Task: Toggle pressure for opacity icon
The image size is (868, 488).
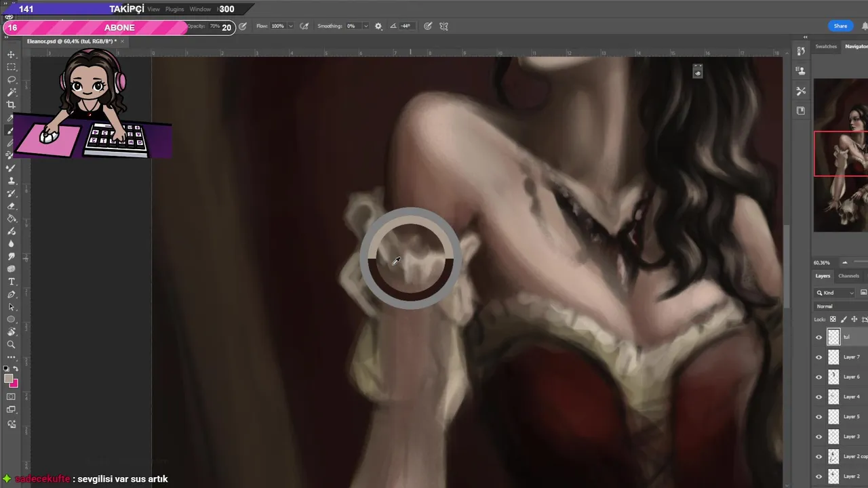Action: coord(243,26)
